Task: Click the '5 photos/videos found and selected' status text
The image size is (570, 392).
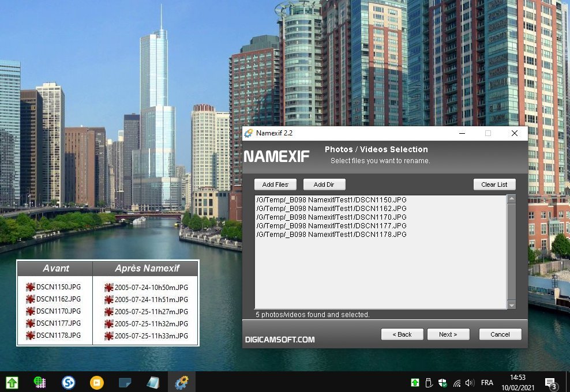Action: pyautogui.click(x=312, y=315)
